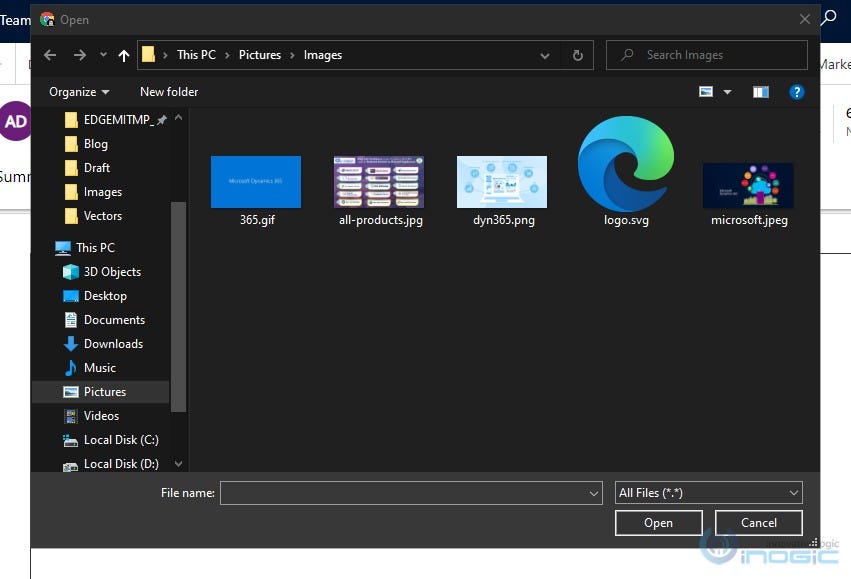851x579 pixels.
Task: Click the File name input box
Action: click(404, 493)
